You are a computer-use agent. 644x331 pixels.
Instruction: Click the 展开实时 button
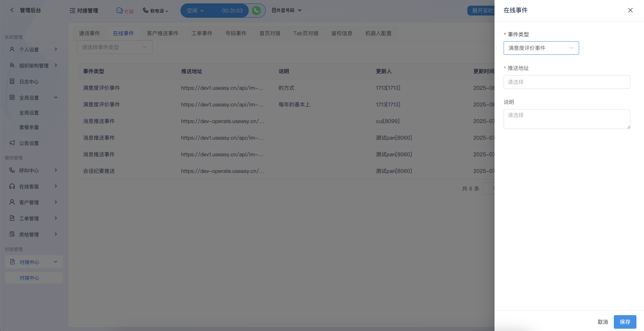(x=481, y=11)
